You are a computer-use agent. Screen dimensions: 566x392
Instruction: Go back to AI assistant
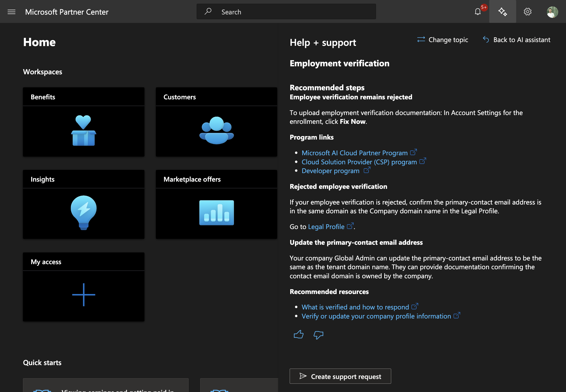point(516,40)
